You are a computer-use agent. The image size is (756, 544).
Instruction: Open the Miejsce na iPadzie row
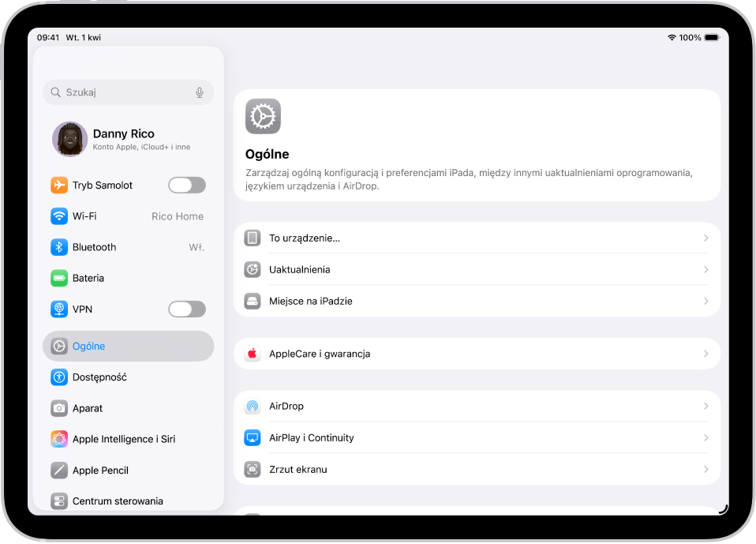477,302
